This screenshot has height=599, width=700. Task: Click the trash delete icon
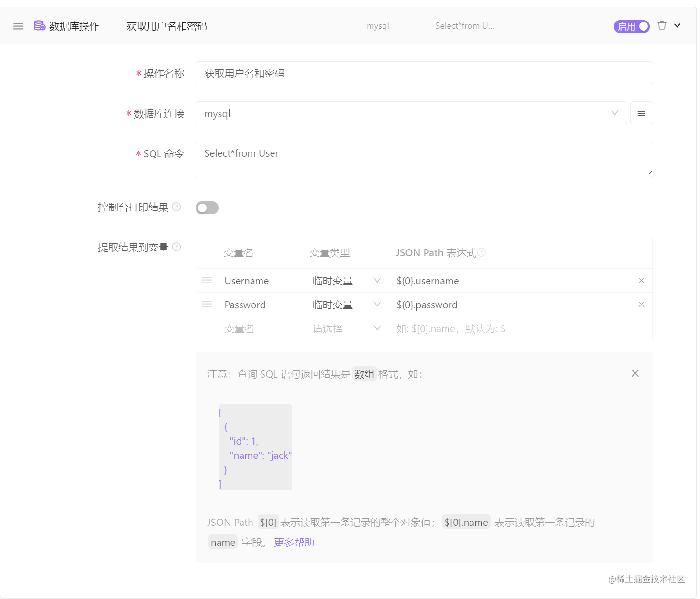click(662, 25)
